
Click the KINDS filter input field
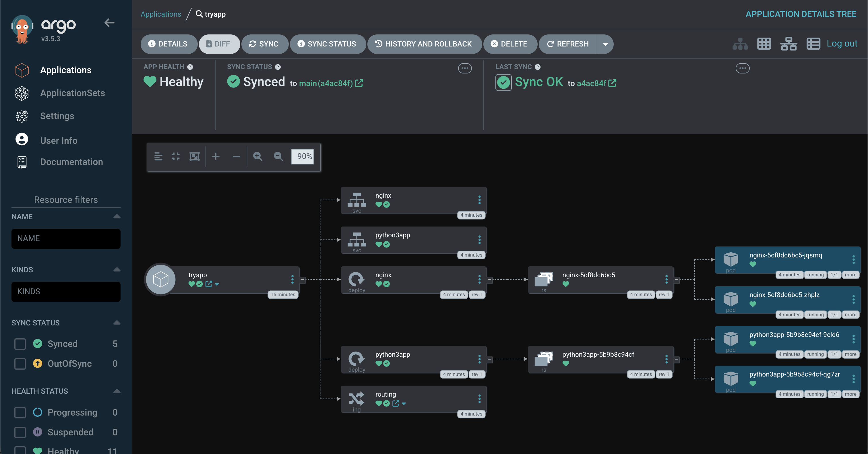pos(66,292)
